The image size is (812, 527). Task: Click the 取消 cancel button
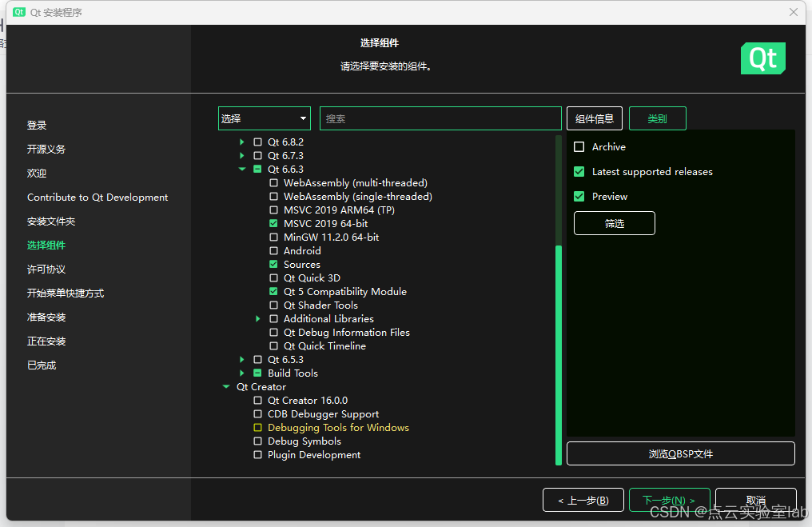(755, 500)
